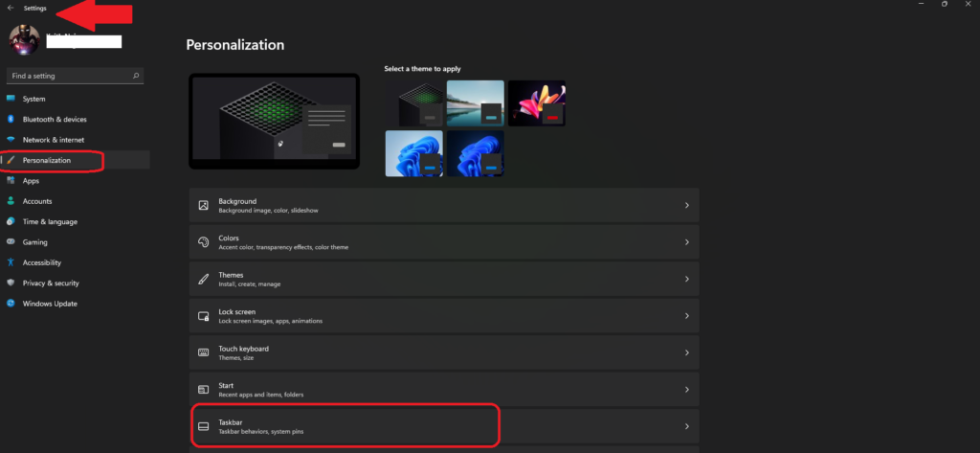Screen dimensions: 980x453
Task: Expand Touch keyboard settings chevron
Action: click(687, 352)
